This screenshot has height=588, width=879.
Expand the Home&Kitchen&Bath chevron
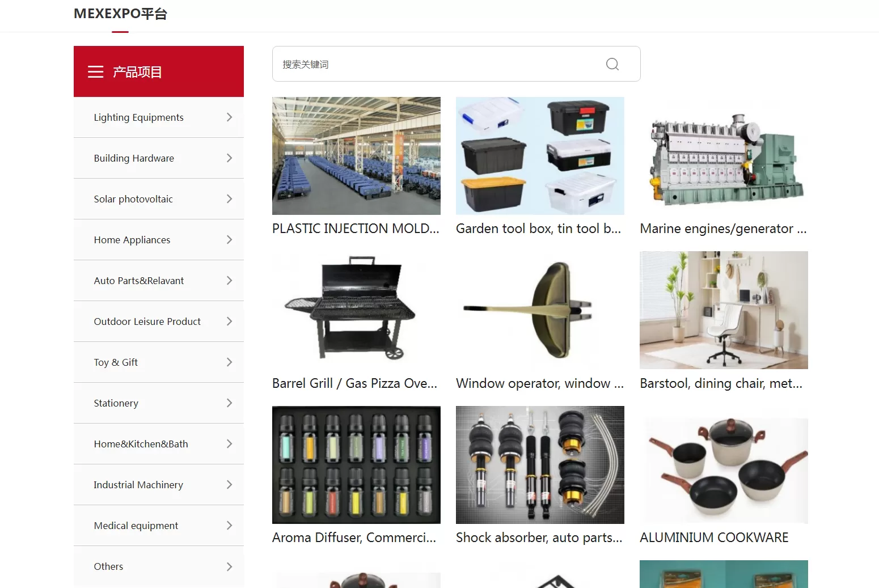229,444
